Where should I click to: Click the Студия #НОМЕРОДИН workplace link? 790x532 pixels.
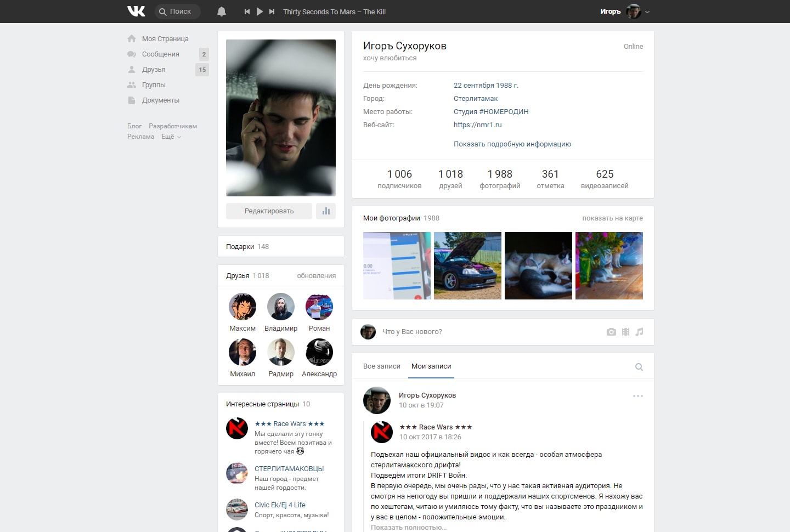coord(491,112)
